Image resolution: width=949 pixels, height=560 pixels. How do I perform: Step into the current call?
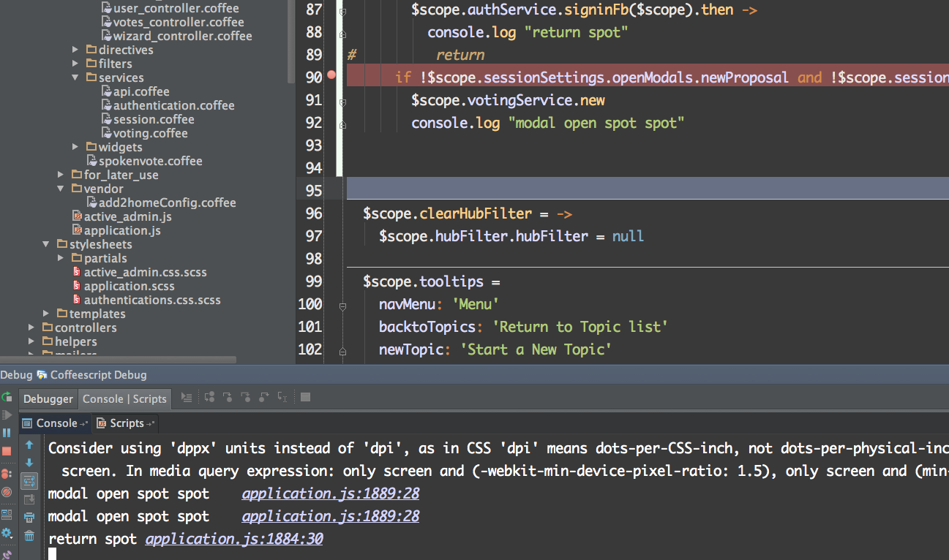(x=228, y=397)
